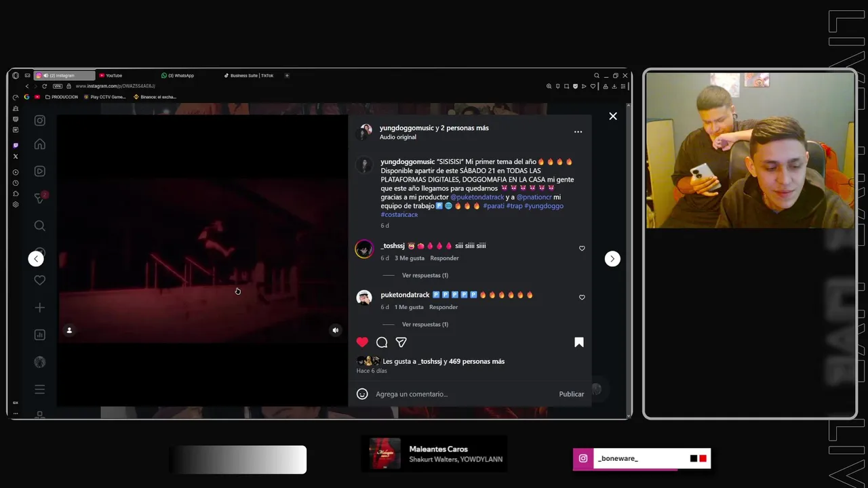Open the Play CCTV Game bookmark

104,97
